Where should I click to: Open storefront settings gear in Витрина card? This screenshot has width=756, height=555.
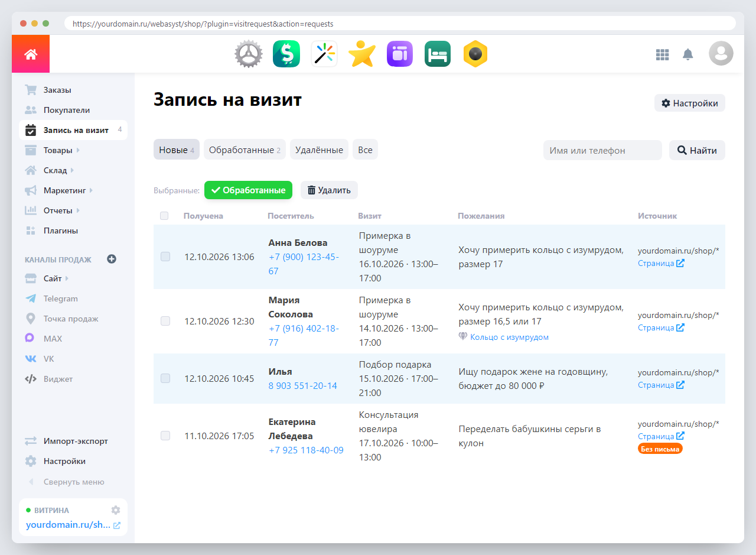pos(116,510)
